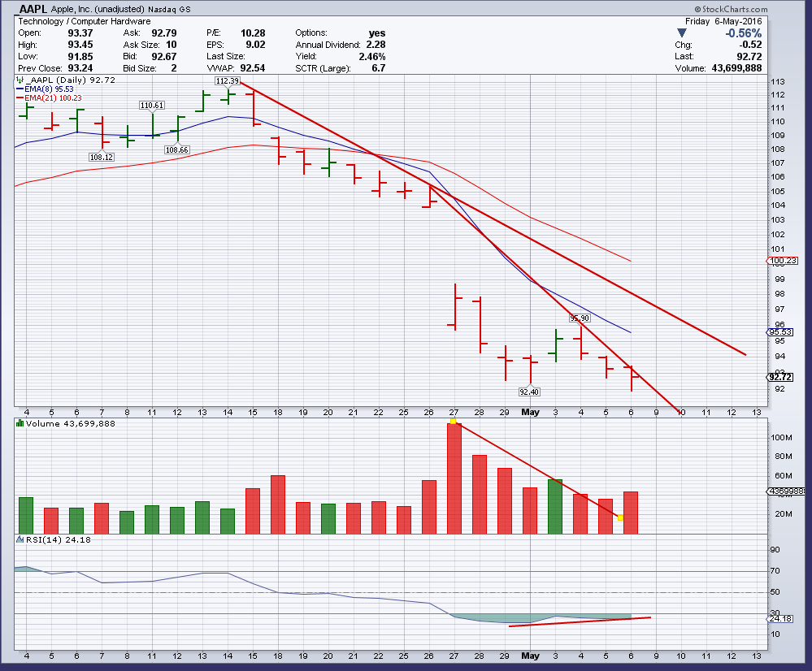Click the 108.66 price annotation
The image size is (812, 671).
[176, 149]
